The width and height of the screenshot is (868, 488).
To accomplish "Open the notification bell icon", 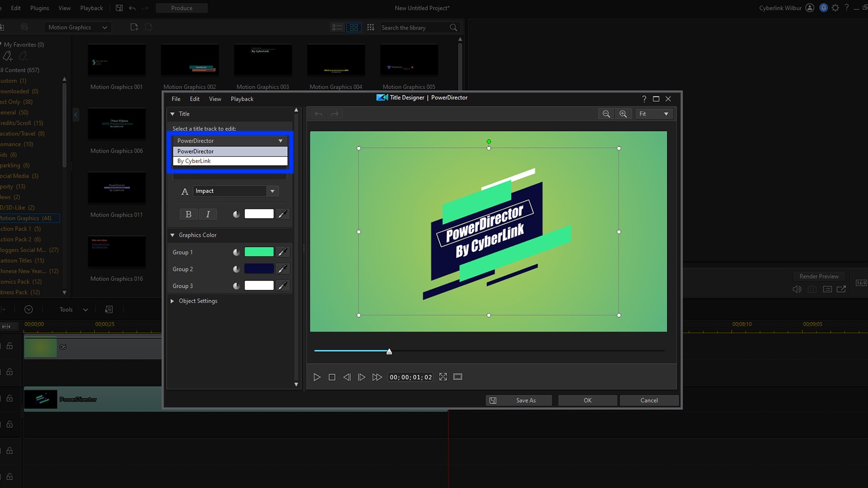I will [823, 8].
